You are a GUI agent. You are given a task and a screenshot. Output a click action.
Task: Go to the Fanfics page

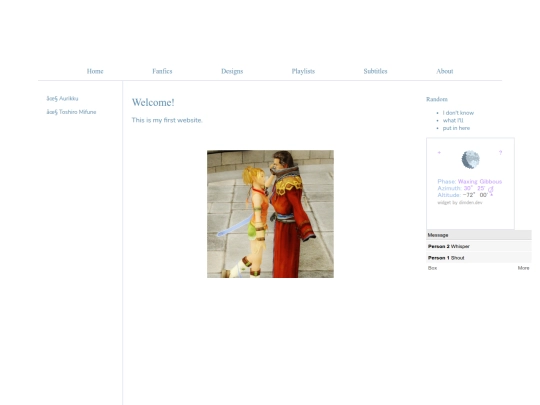[162, 71]
